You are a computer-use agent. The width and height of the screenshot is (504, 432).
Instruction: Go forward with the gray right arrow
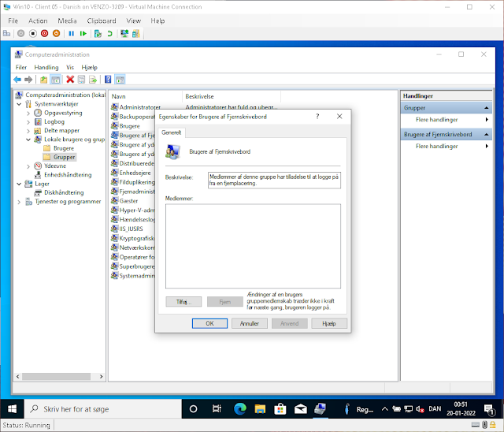(28, 80)
